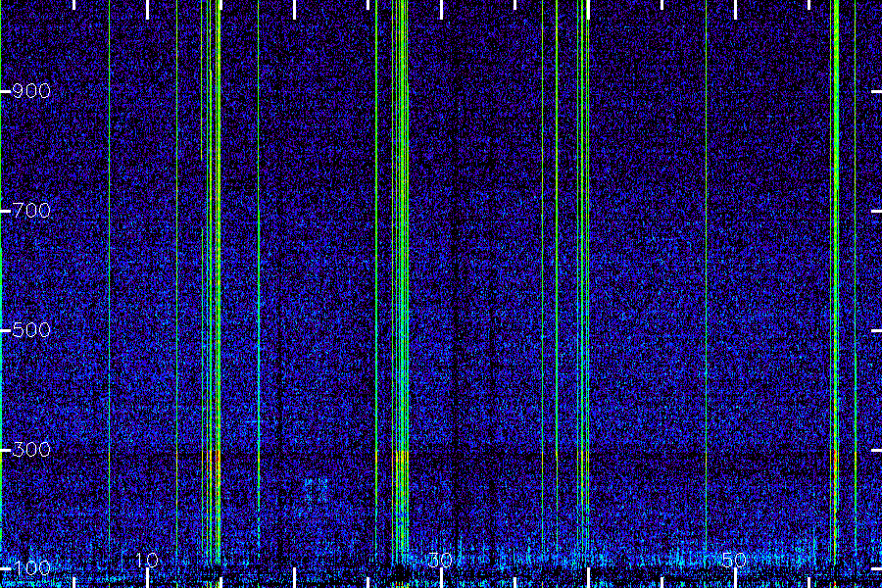Click the 900 frequency axis label
882x588 pixels.
tap(31, 90)
